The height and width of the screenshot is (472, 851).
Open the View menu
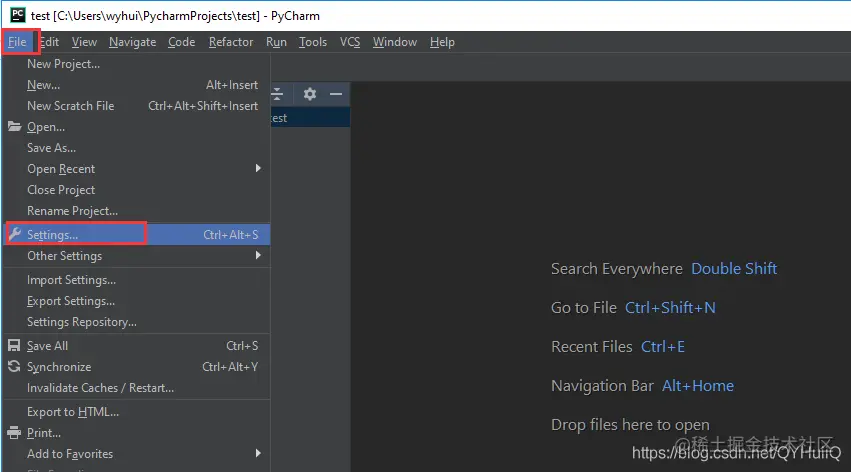[84, 42]
